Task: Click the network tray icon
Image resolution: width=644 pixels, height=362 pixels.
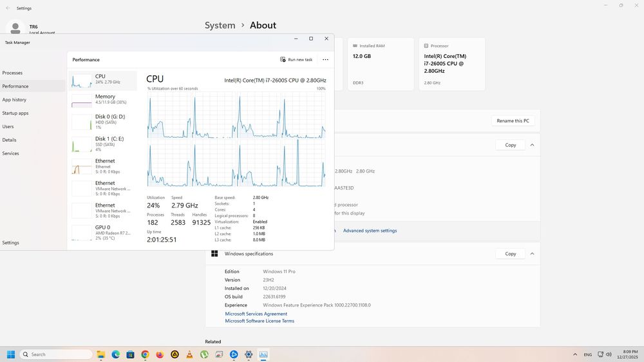Action: click(600, 355)
